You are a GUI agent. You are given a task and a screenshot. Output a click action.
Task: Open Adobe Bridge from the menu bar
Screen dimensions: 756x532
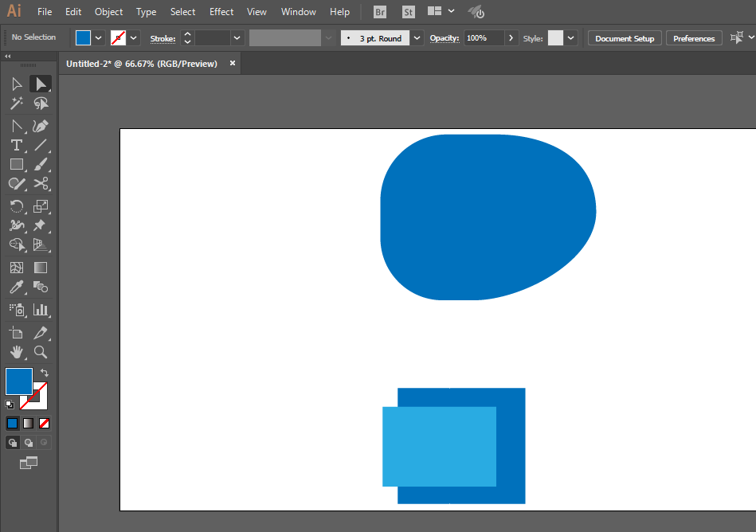381,12
